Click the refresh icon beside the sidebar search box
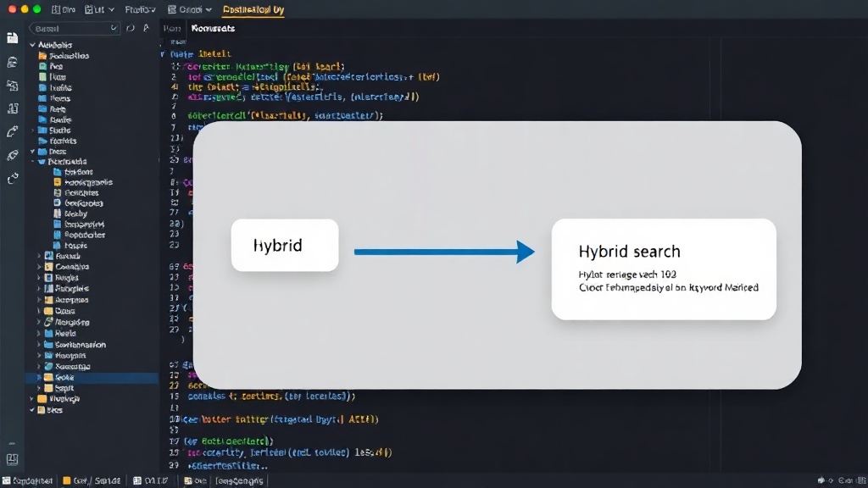Screen dimensions: 868x488 [x=130, y=28]
